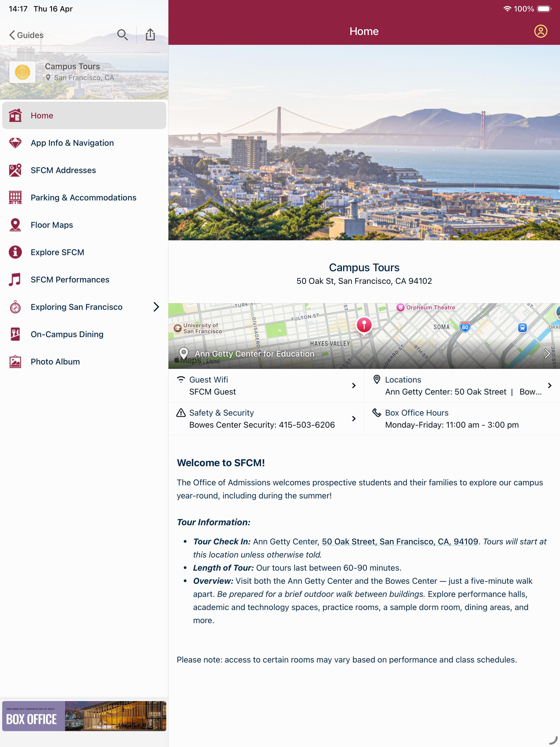Tap the Box Office banner
Viewport: 560px width, 747px height.
[84, 716]
